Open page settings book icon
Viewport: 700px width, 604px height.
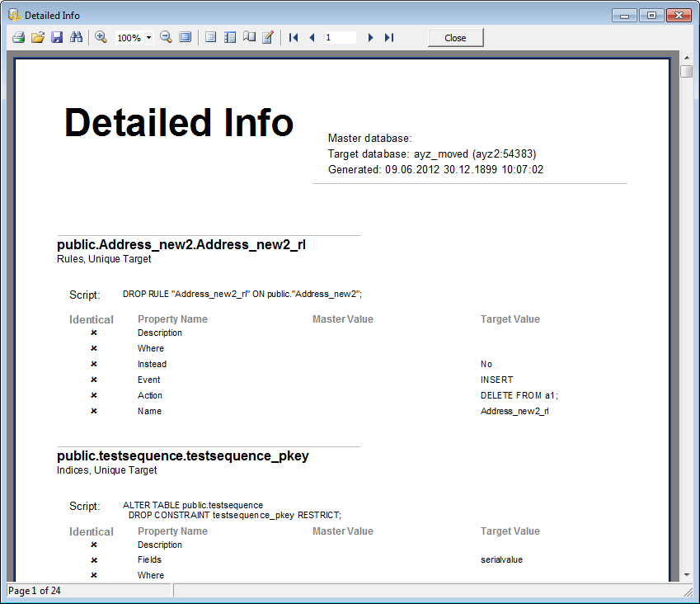249,38
